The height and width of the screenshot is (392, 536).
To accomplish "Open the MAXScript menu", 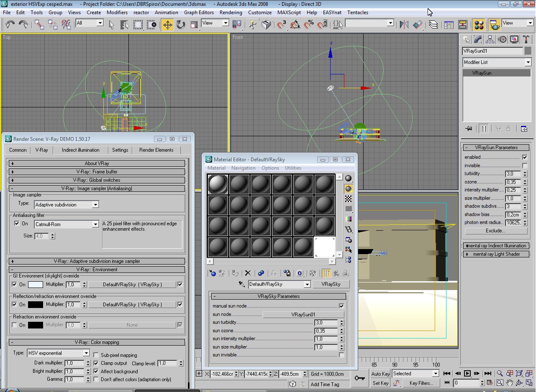I will (x=289, y=12).
